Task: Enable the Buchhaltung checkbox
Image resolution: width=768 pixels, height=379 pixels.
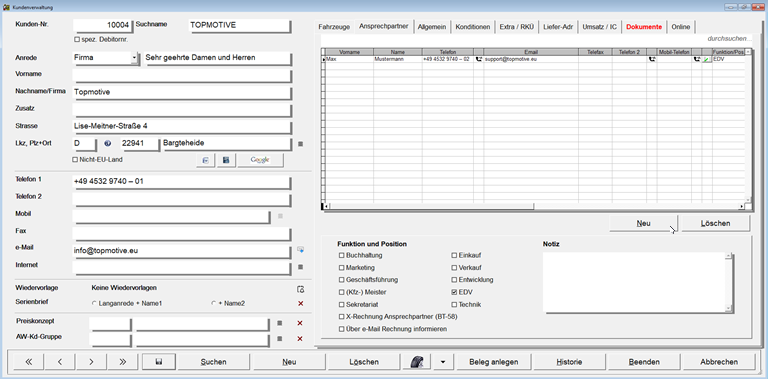Action: click(x=341, y=255)
